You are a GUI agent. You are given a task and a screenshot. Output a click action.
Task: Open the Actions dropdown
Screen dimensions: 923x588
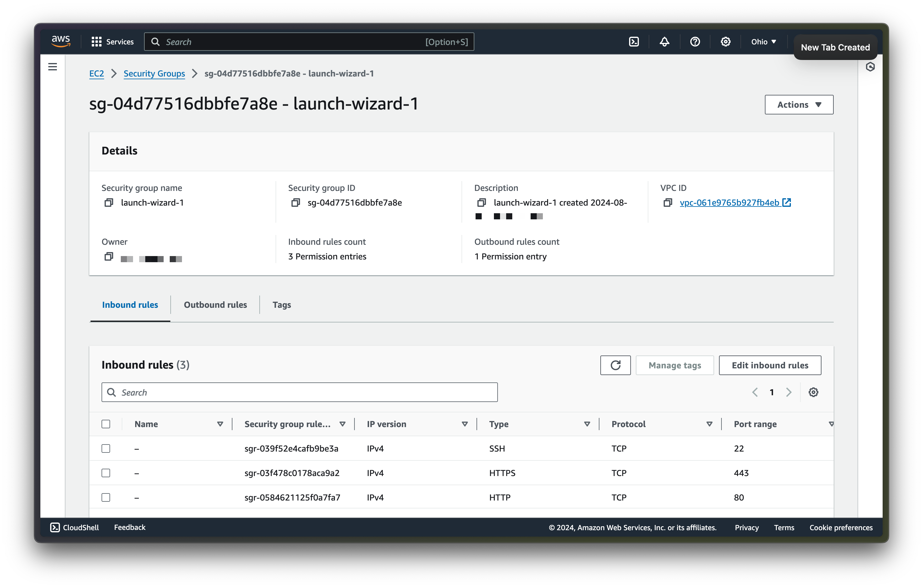pyautogui.click(x=799, y=104)
